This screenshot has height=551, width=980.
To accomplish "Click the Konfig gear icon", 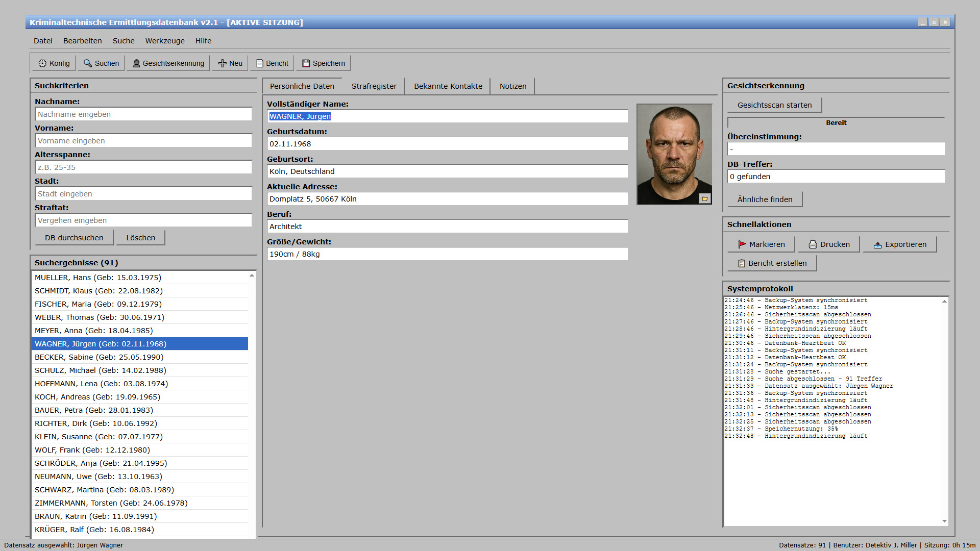I will tap(42, 63).
